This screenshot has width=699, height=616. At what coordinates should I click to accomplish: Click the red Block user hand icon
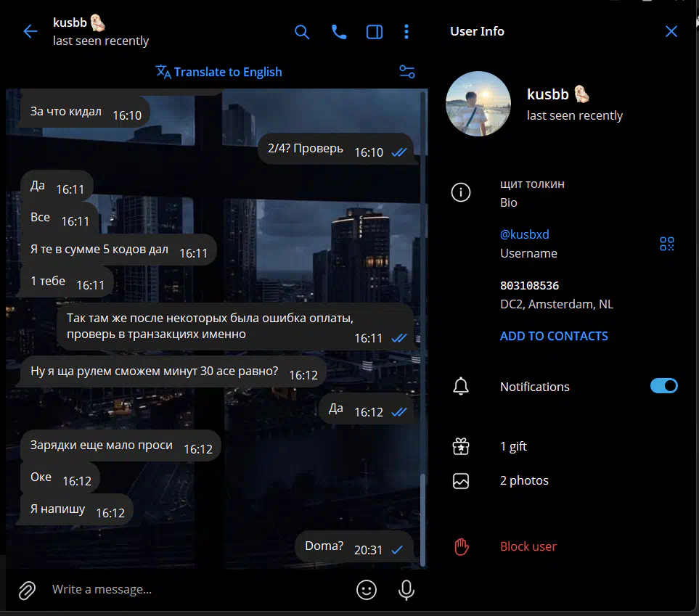point(462,547)
